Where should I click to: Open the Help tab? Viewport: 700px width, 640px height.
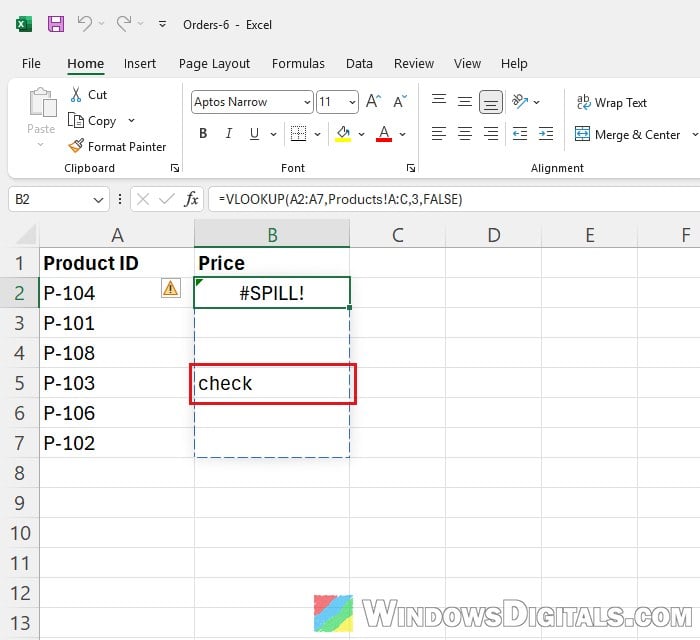click(x=514, y=63)
